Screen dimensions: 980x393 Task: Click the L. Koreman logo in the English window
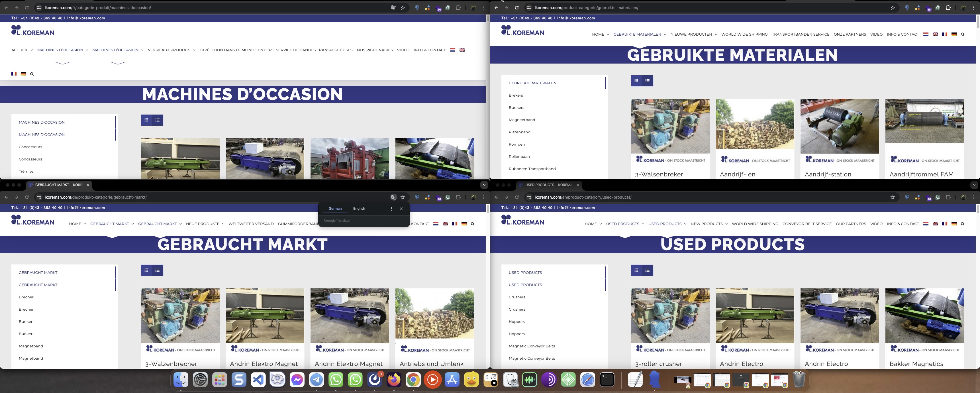coord(523,219)
